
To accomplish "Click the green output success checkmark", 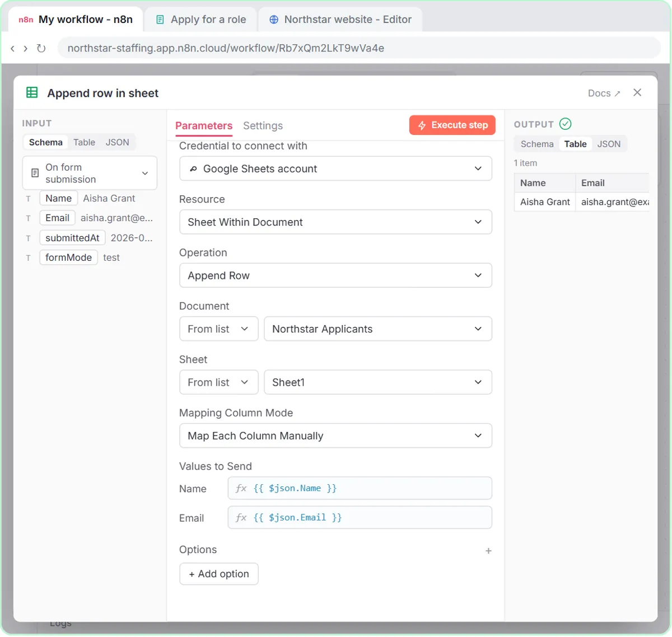I will click(x=566, y=124).
